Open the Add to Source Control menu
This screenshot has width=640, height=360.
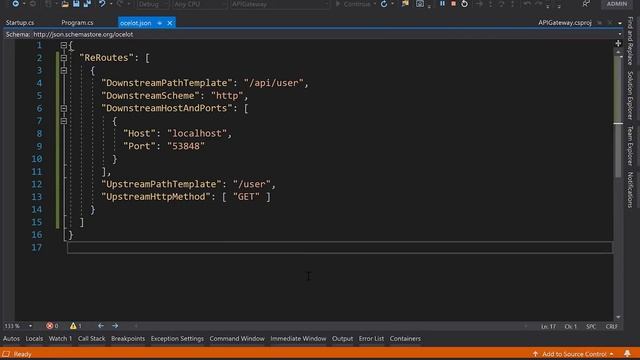point(573,354)
